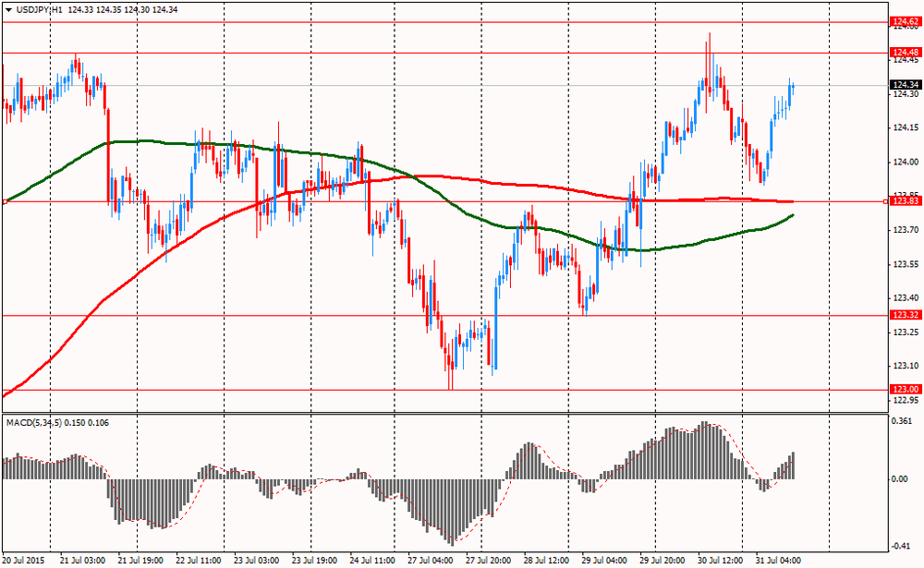Click the 123.70 price scale value
This screenshot has width=924, height=568.
point(906,230)
